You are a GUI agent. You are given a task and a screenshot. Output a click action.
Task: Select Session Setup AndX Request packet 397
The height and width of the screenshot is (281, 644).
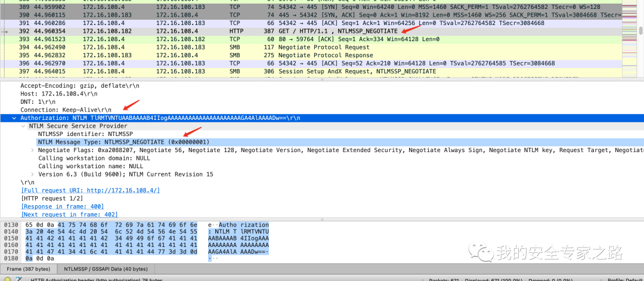click(311, 72)
